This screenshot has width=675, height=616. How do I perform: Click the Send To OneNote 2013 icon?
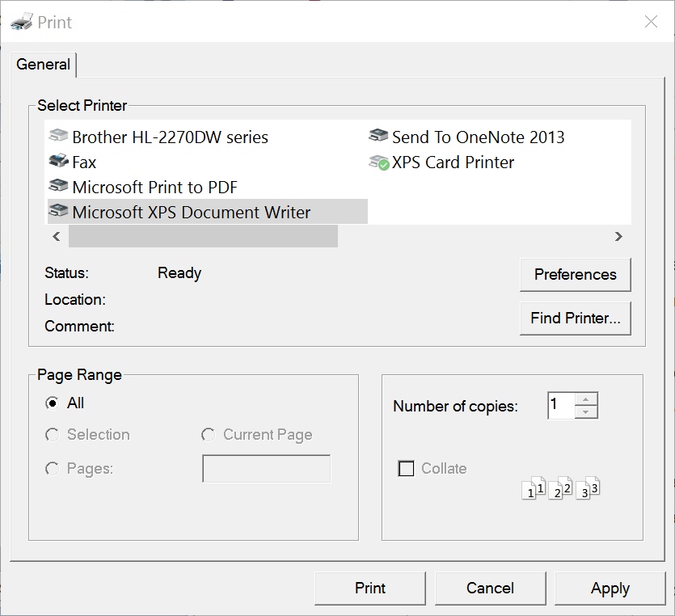(378, 136)
